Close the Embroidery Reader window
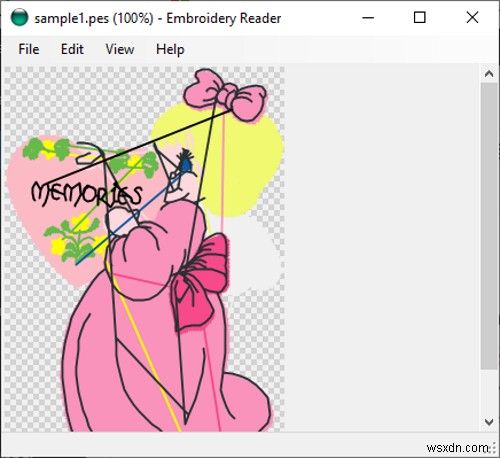The image size is (500, 458). click(472, 18)
